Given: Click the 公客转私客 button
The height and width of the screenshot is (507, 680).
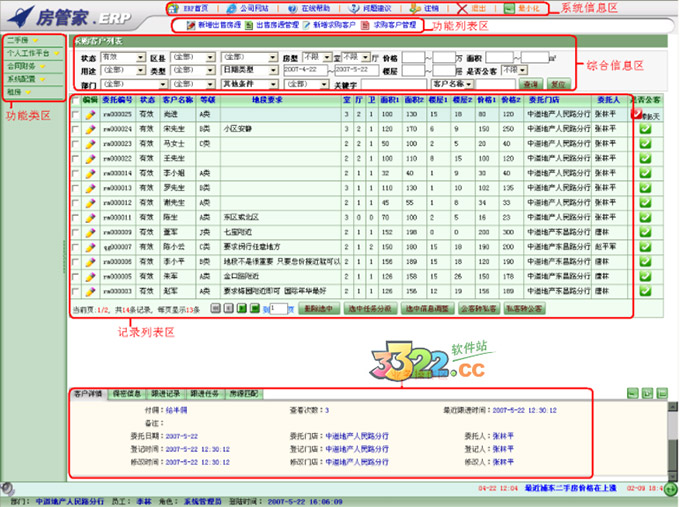Looking at the screenshot, I should point(479,309).
